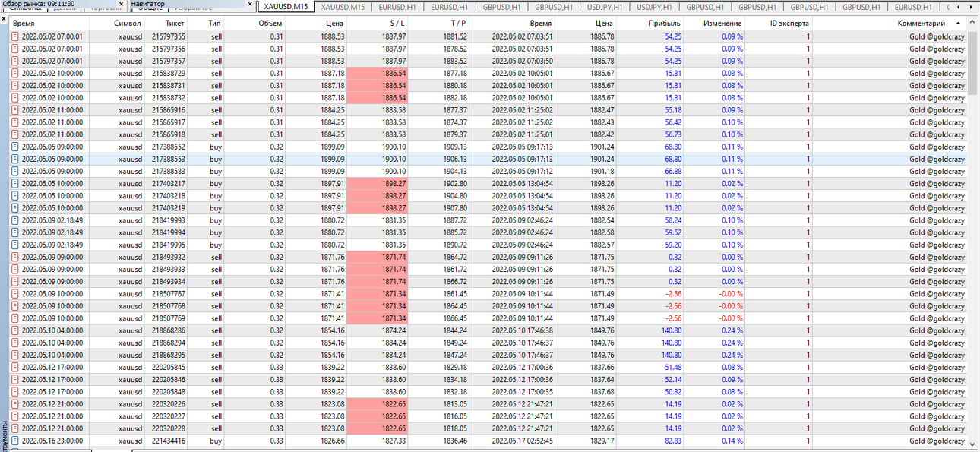This screenshot has height=452, width=980.
Task: Click the sell order icon of ticket 220205845
Action: [x=15, y=367]
